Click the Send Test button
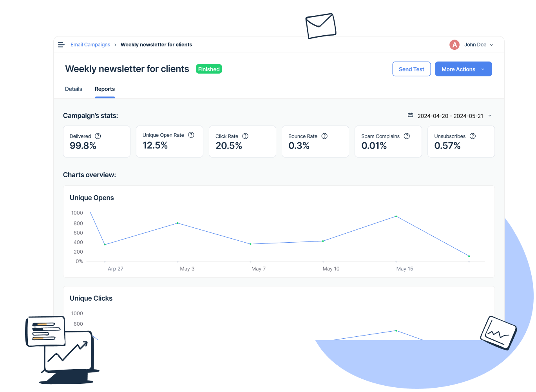 tap(411, 69)
